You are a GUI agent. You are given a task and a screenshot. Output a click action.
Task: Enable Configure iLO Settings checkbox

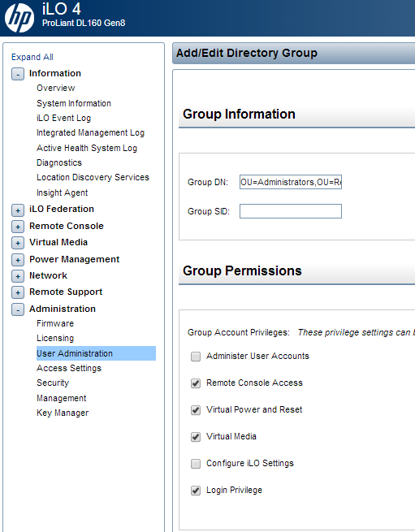pyautogui.click(x=196, y=464)
